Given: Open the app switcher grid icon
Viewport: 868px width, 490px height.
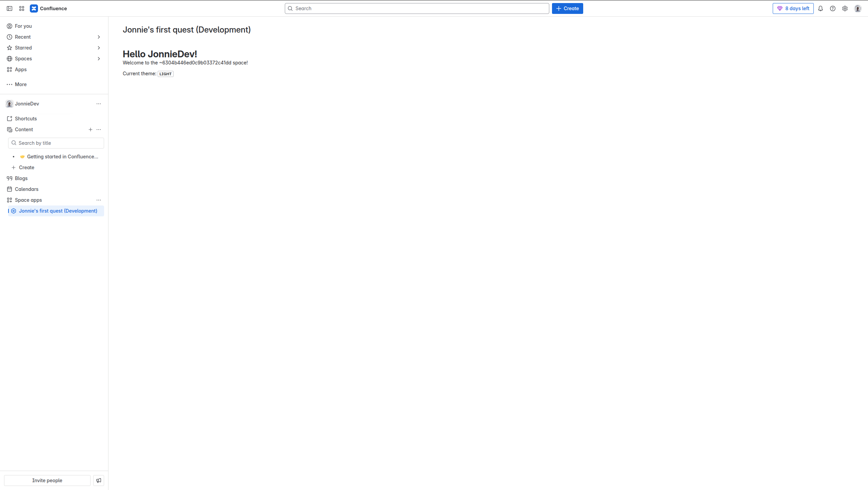Looking at the screenshot, I should pos(22,8).
